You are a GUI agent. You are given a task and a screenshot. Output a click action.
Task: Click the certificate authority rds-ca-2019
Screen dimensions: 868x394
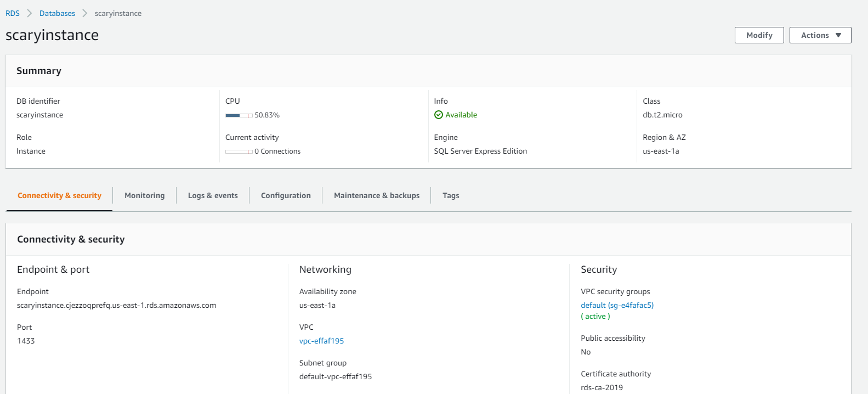602,387
